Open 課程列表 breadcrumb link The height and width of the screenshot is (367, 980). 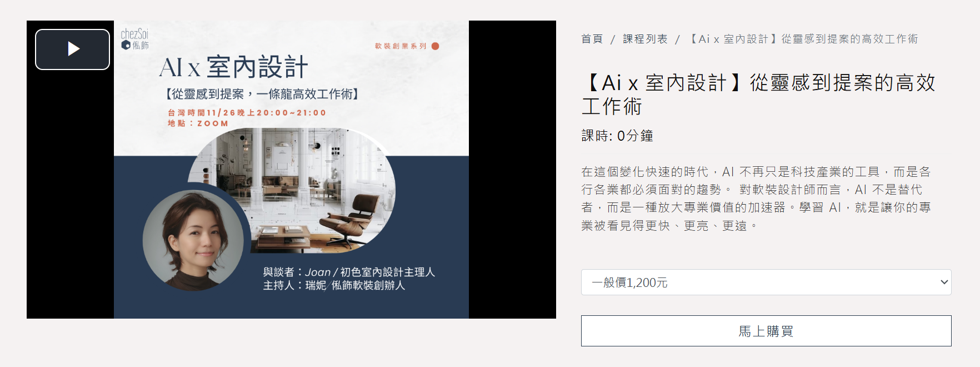pos(645,39)
